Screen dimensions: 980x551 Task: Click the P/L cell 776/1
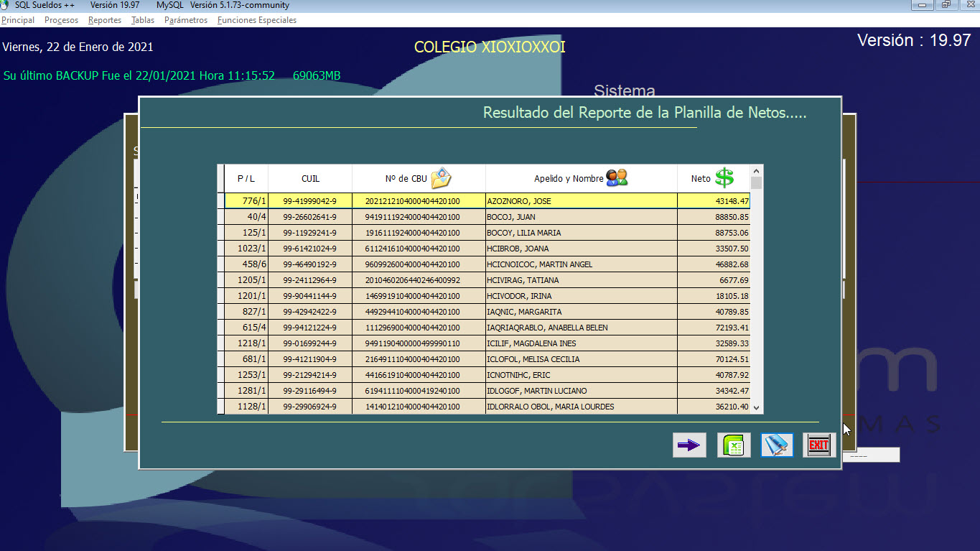point(246,201)
